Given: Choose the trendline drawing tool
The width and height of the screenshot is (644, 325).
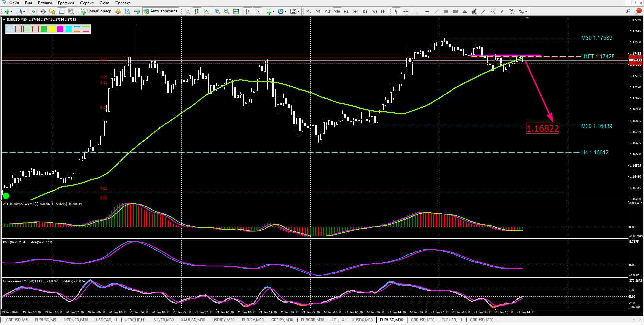Looking at the screenshot, I should pos(436,11).
